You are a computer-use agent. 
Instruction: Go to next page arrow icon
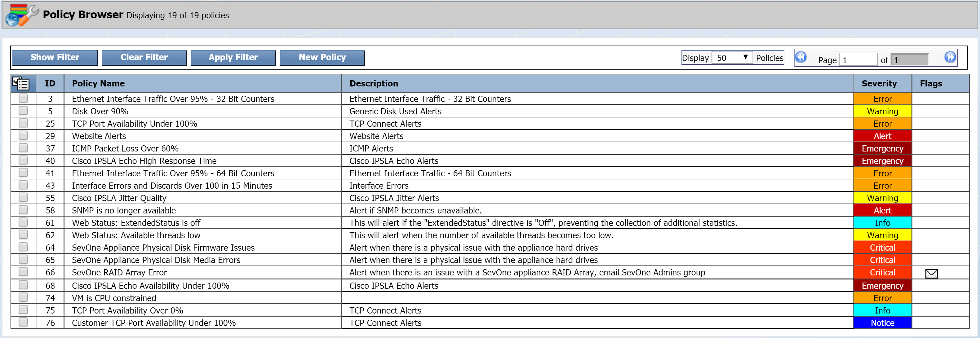(x=950, y=57)
